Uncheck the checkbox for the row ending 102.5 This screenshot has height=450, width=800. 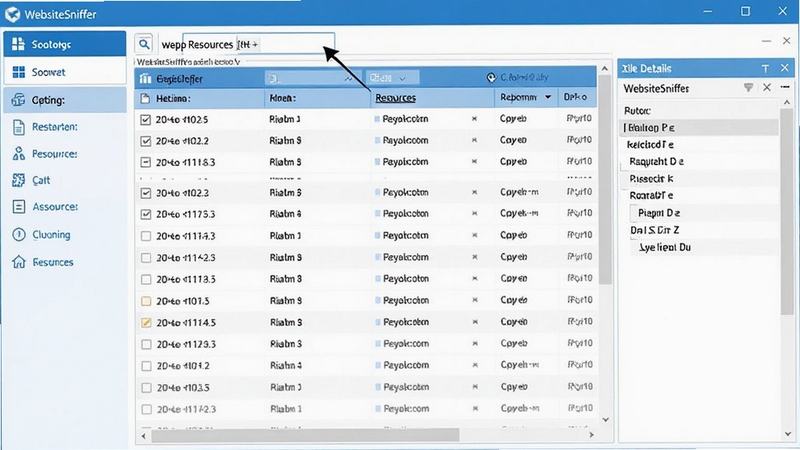click(145, 119)
